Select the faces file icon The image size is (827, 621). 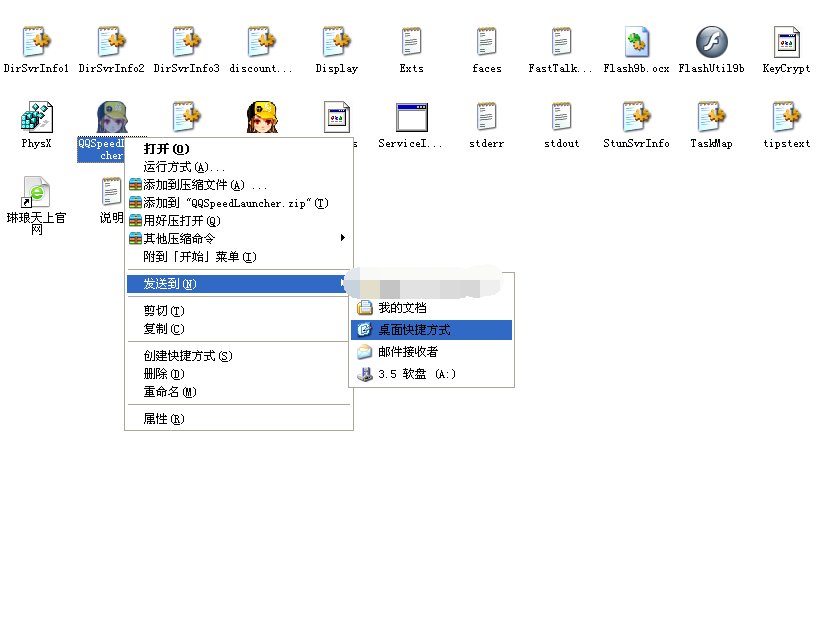coord(486,43)
